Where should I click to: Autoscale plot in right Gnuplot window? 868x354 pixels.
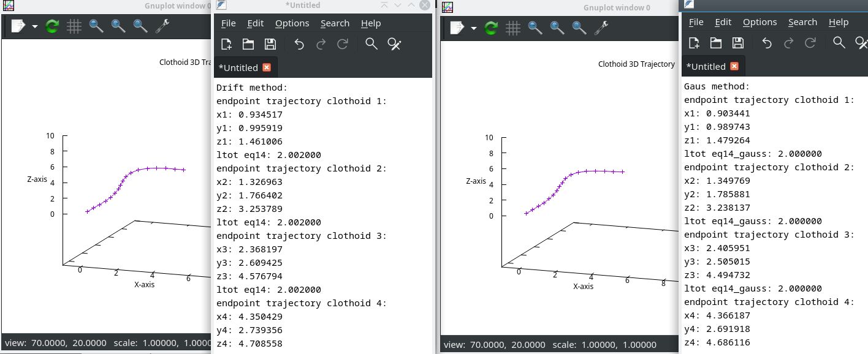579,28
